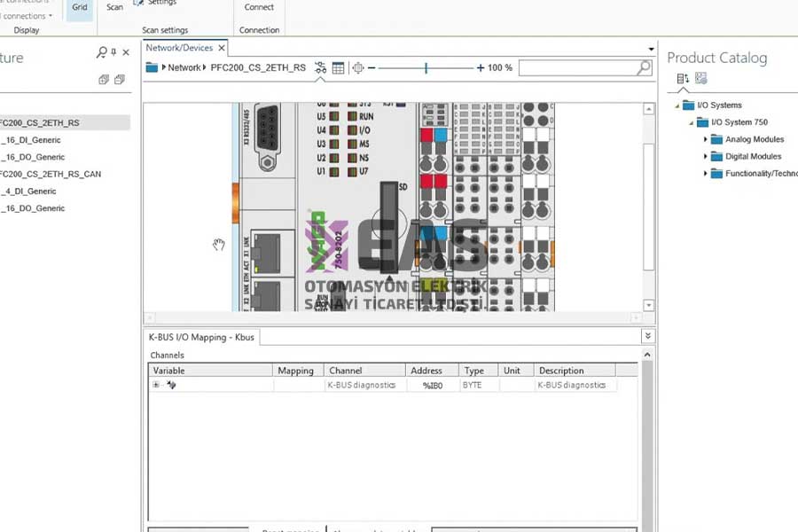Screen dimensions: 798x532
Task: Open the PFC200_CS_2ETH_RS breadcrumb entry
Action: 258,67
